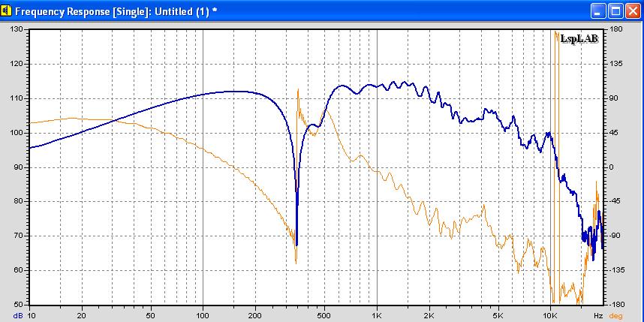The image size is (644, 322).
Task: Click the 60 value on the dB axis
Action: pyautogui.click(x=20, y=270)
